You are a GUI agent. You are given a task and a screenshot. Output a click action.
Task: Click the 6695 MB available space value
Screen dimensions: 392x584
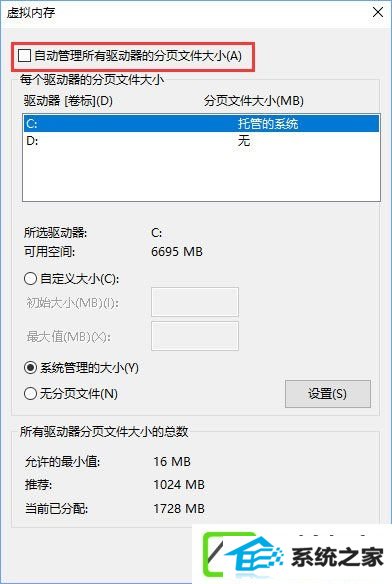click(177, 251)
